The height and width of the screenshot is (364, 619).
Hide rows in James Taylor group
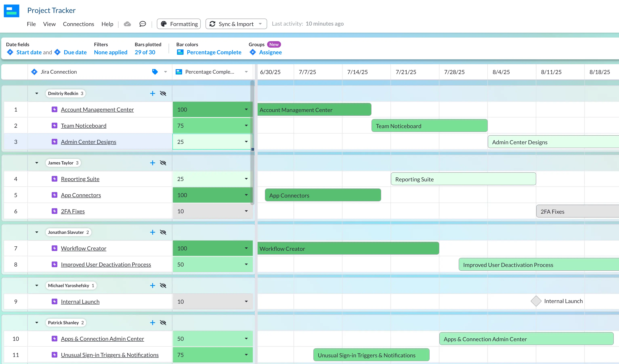163,163
